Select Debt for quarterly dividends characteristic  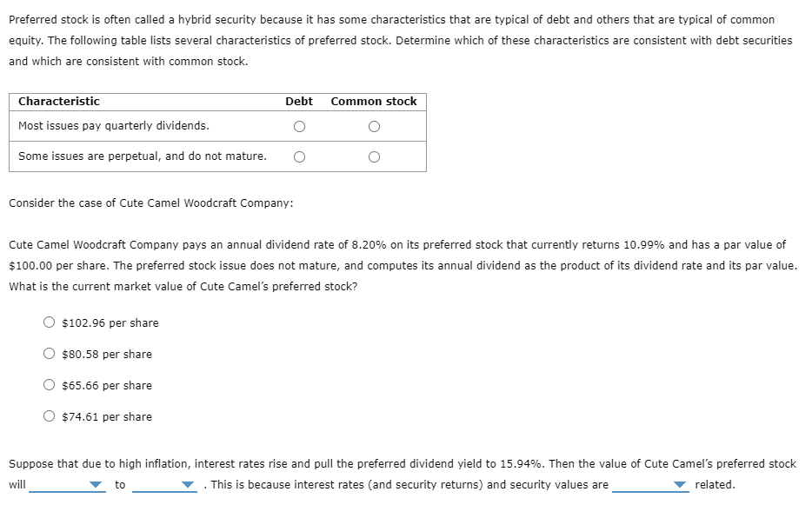300,126
